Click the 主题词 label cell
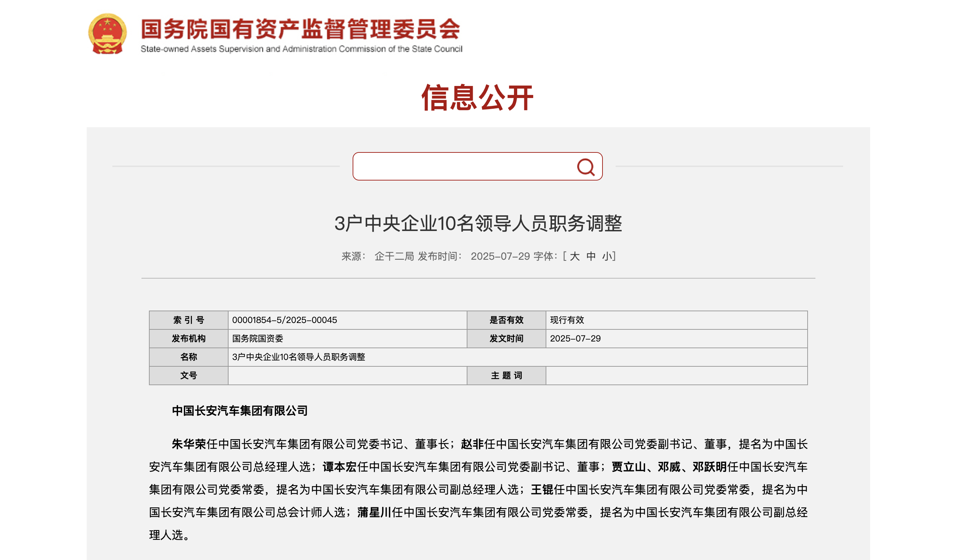This screenshot has width=964, height=560. point(506,376)
